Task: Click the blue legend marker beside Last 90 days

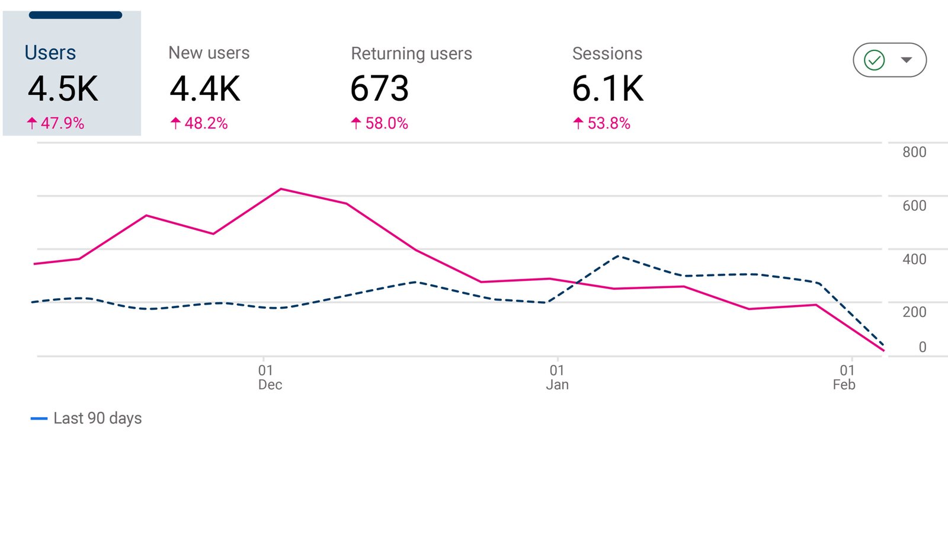Action: coord(39,418)
